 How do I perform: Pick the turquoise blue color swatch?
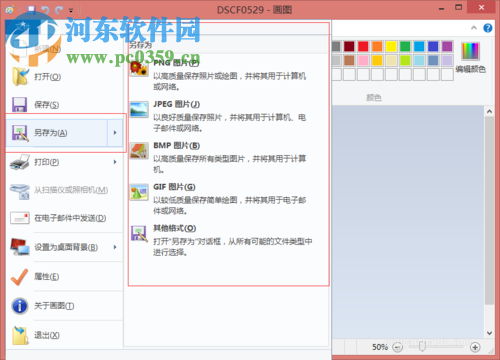419,46
